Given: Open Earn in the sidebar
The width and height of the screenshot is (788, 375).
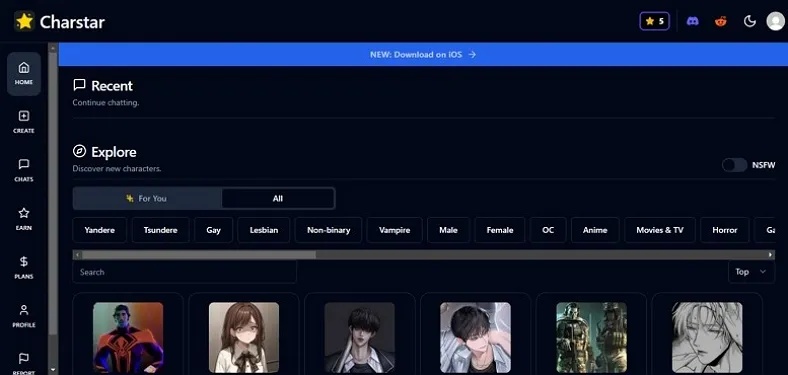Looking at the screenshot, I should click(x=24, y=219).
